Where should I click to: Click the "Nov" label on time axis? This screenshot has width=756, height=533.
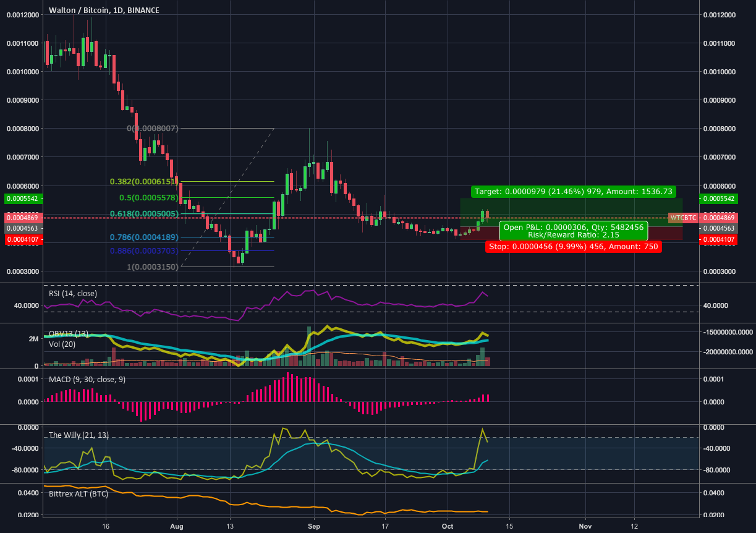585,526
